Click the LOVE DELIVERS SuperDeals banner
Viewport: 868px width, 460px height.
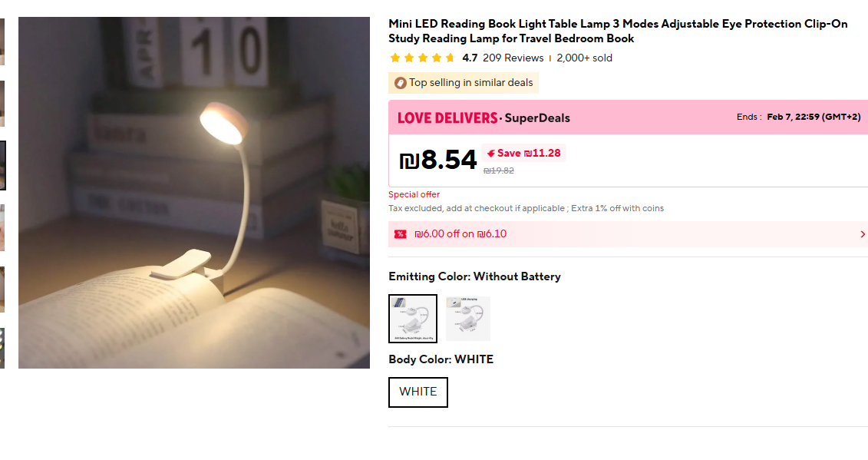(x=484, y=117)
